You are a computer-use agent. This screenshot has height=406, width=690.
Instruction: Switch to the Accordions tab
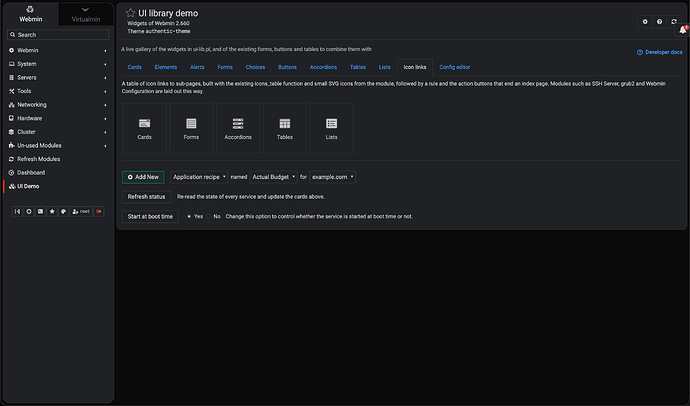coord(323,67)
